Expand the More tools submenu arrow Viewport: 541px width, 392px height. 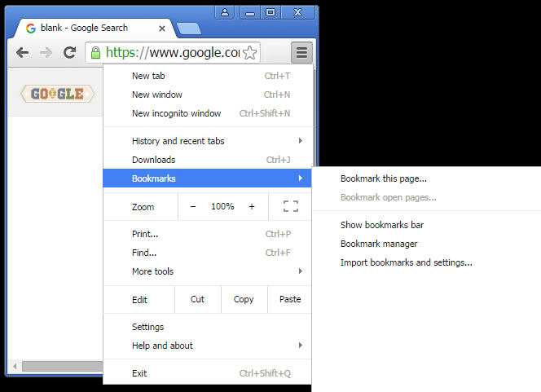[x=301, y=271]
